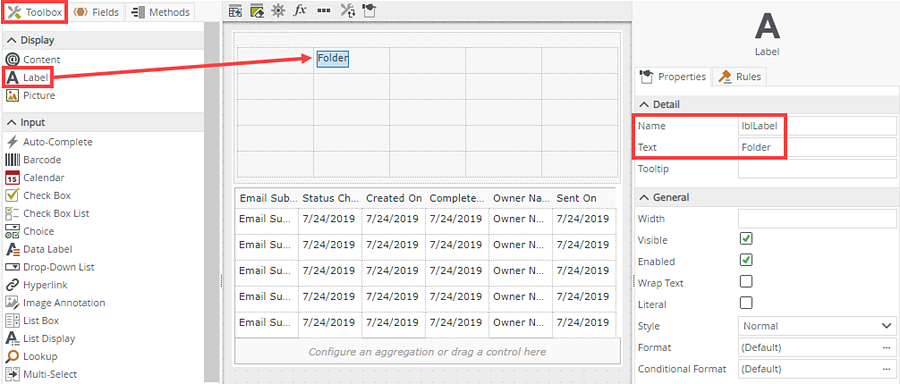The image size is (900, 384).
Task: Collapse the Display toolbox section
Action: coord(11,40)
